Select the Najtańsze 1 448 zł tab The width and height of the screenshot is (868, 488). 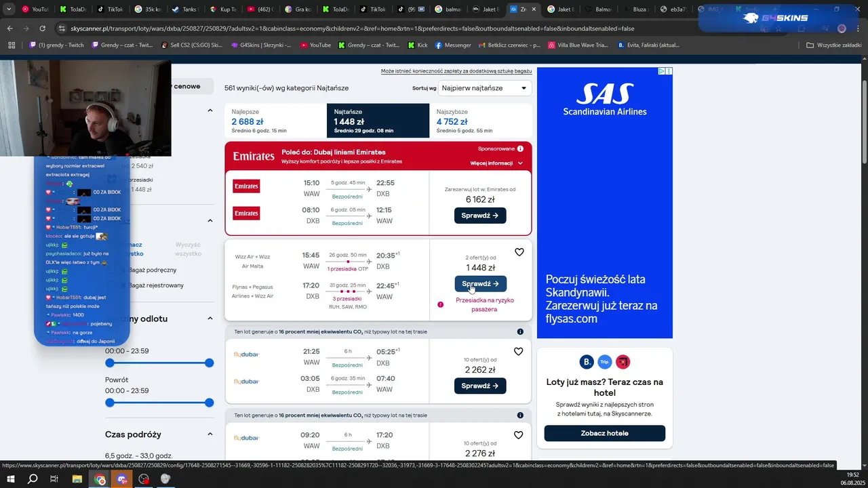[x=378, y=121]
